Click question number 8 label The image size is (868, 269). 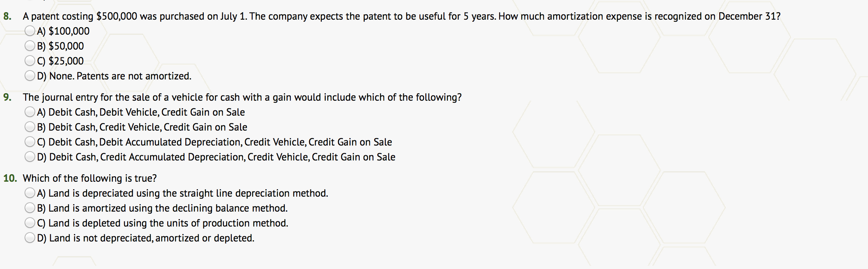pos(7,16)
